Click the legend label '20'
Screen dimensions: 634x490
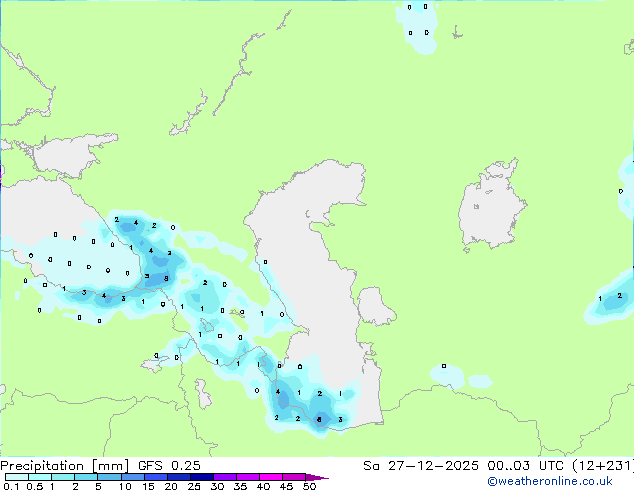tap(171, 486)
